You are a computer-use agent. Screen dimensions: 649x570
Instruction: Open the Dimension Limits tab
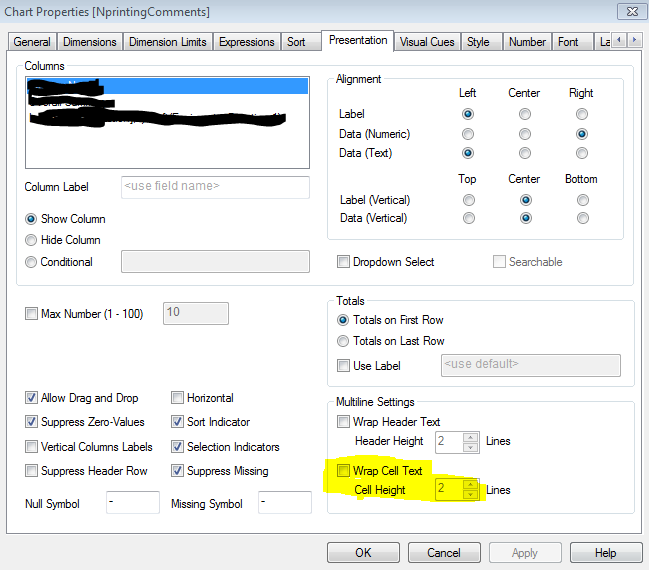pyautogui.click(x=168, y=42)
